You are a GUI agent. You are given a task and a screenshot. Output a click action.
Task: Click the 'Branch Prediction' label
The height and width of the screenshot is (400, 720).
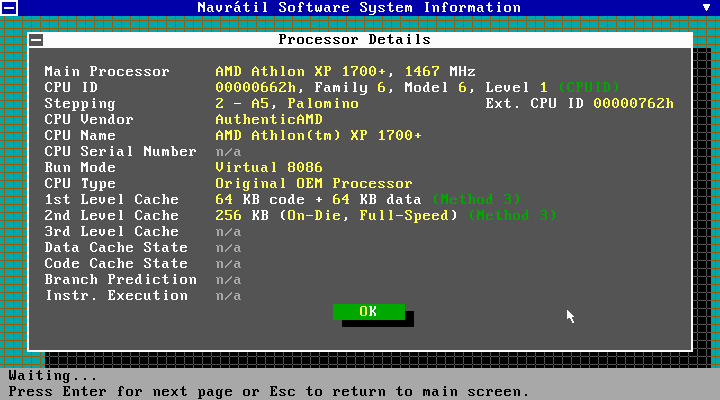click(x=120, y=280)
